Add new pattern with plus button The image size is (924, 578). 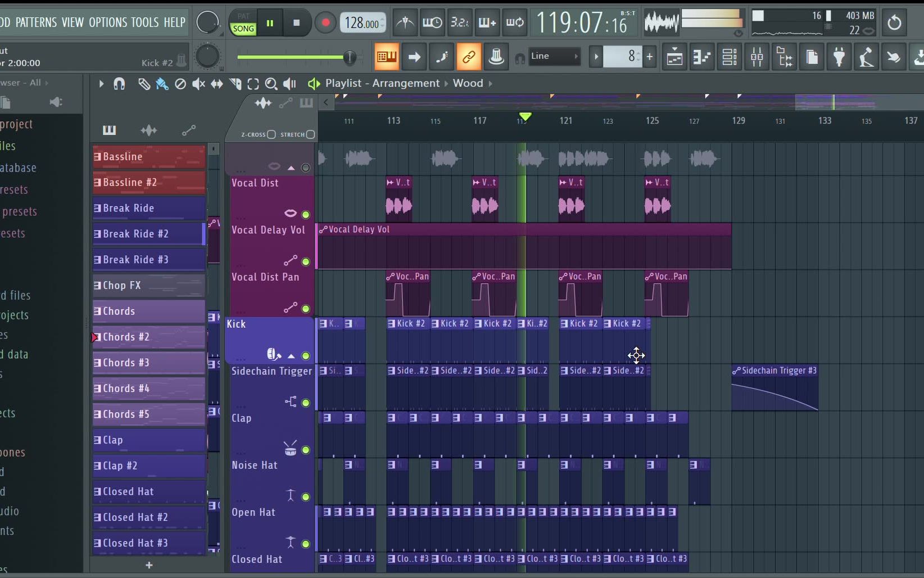coord(650,56)
